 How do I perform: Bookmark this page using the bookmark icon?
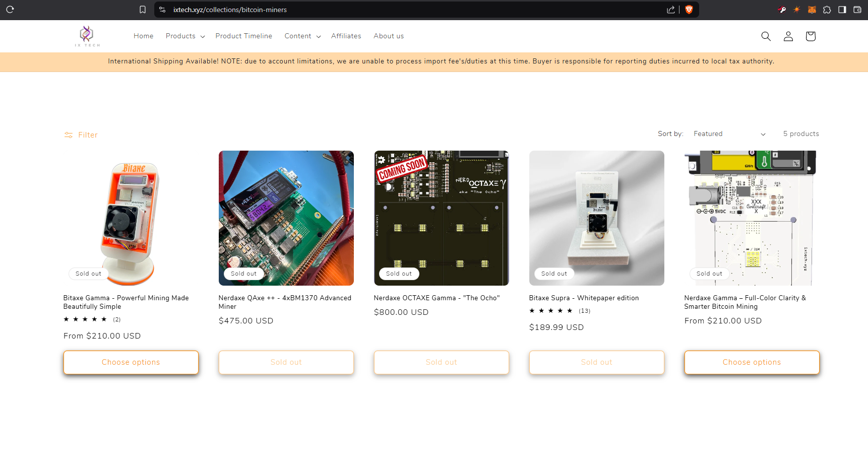point(143,10)
